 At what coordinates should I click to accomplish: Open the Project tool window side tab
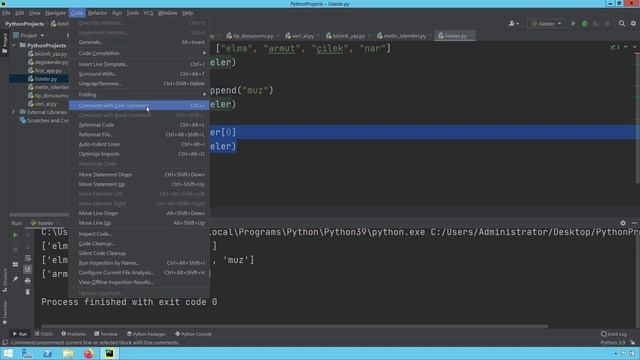coord(4,43)
